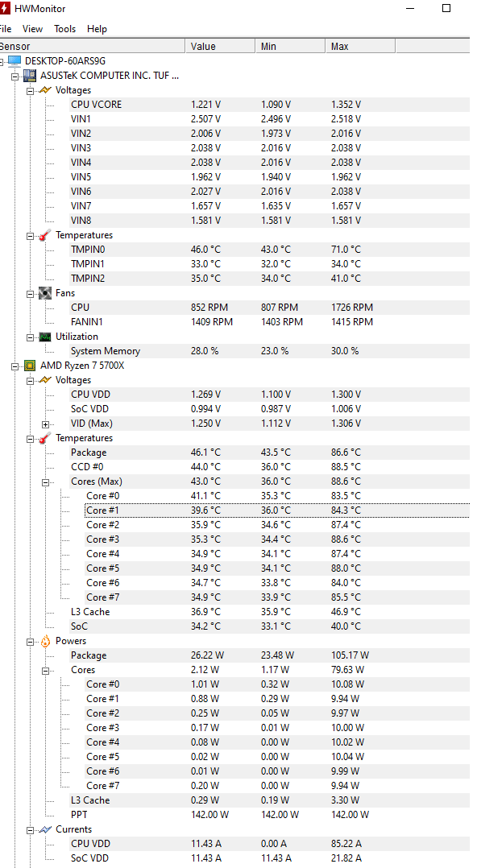Click the ASUSTeK motherboard icon

pyautogui.click(x=30, y=75)
